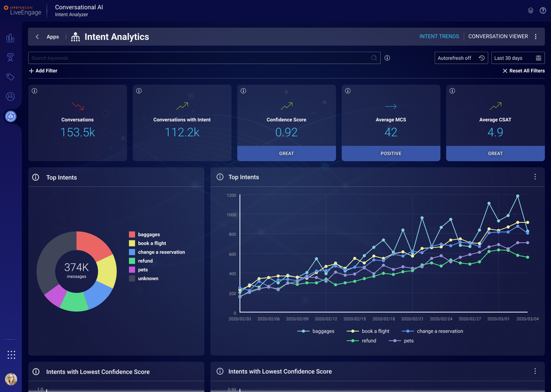The image size is (551, 392).
Task: Open the Intent Analyzer app icon in sidebar
Action: pyautogui.click(x=10, y=116)
